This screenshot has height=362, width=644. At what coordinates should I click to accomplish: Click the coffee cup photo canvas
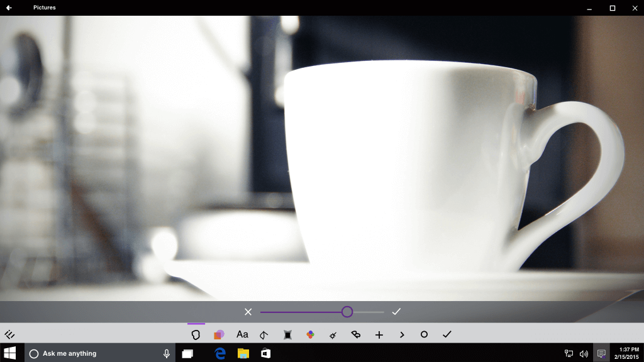coord(322,158)
